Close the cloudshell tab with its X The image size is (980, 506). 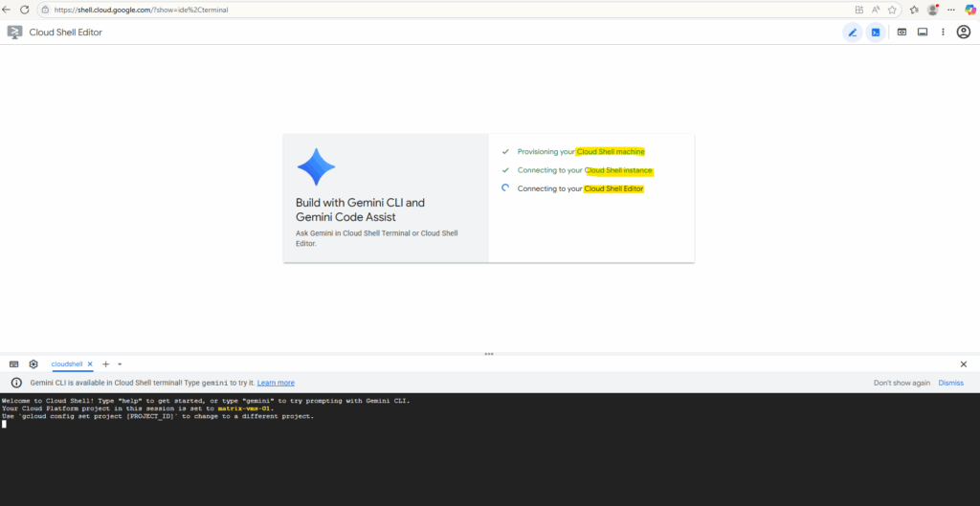point(90,364)
